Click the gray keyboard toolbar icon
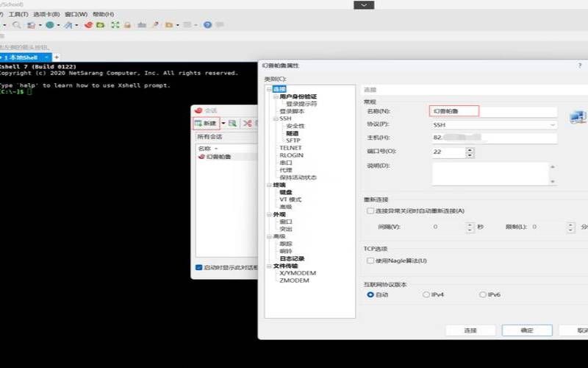This screenshot has height=368, width=588. 142,25
